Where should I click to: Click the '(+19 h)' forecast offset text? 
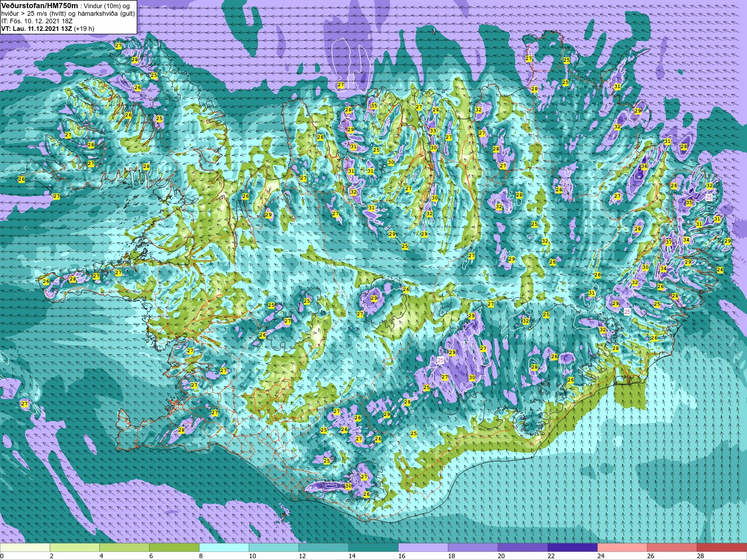pyautogui.click(x=84, y=29)
